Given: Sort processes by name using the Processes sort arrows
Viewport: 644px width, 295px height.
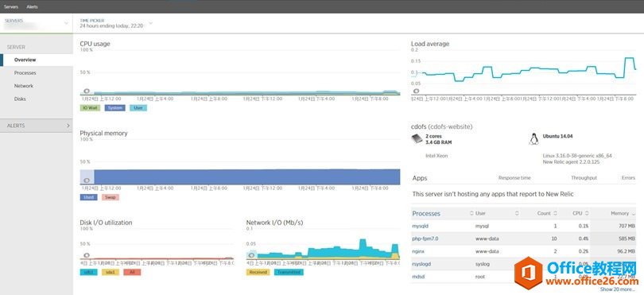Looking at the screenshot, I should [471, 213].
